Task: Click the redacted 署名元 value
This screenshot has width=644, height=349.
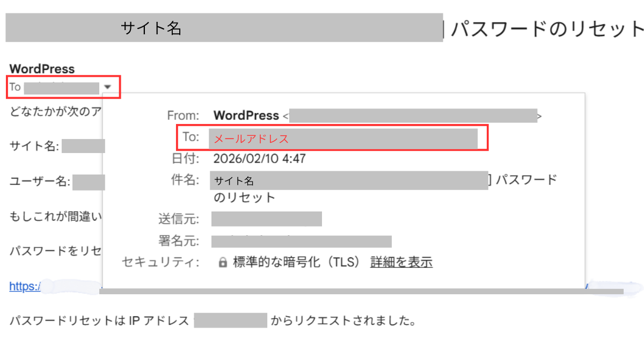Action: click(x=301, y=241)
